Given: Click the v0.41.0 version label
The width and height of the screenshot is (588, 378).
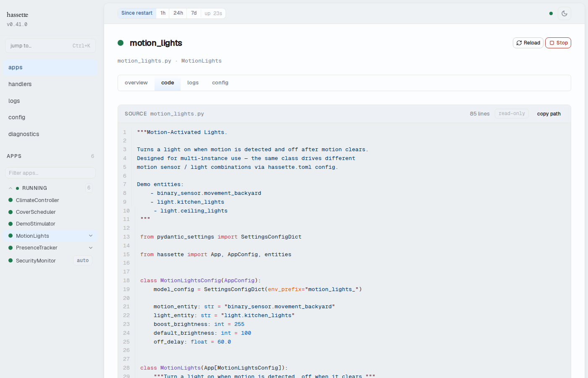Looking at the screenshot, I should (17, 24).
